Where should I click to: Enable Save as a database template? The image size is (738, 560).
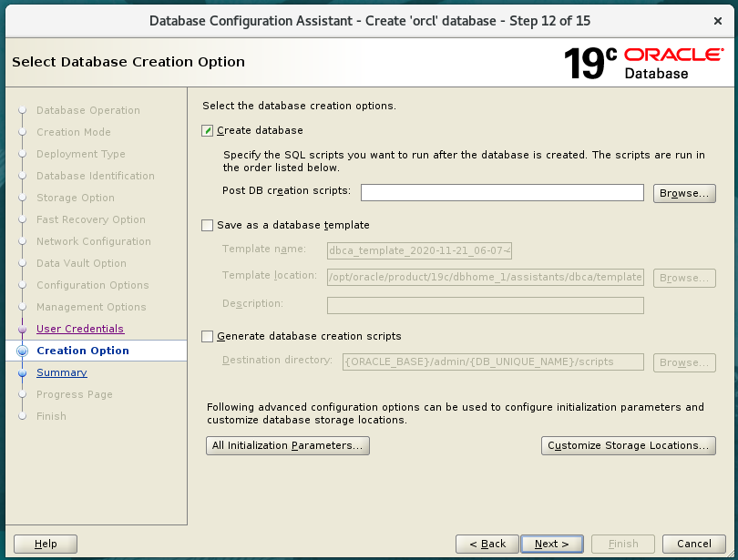[x=207, y=225]
